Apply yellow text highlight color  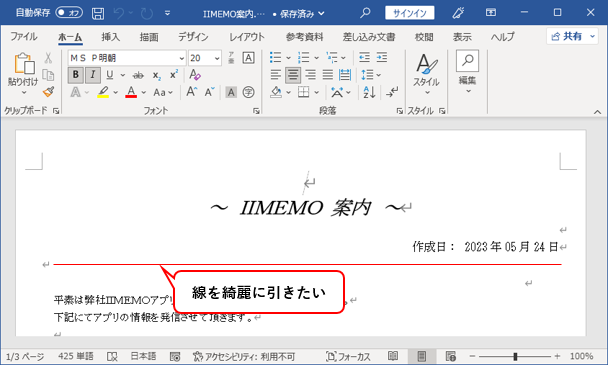pos(103,92)
